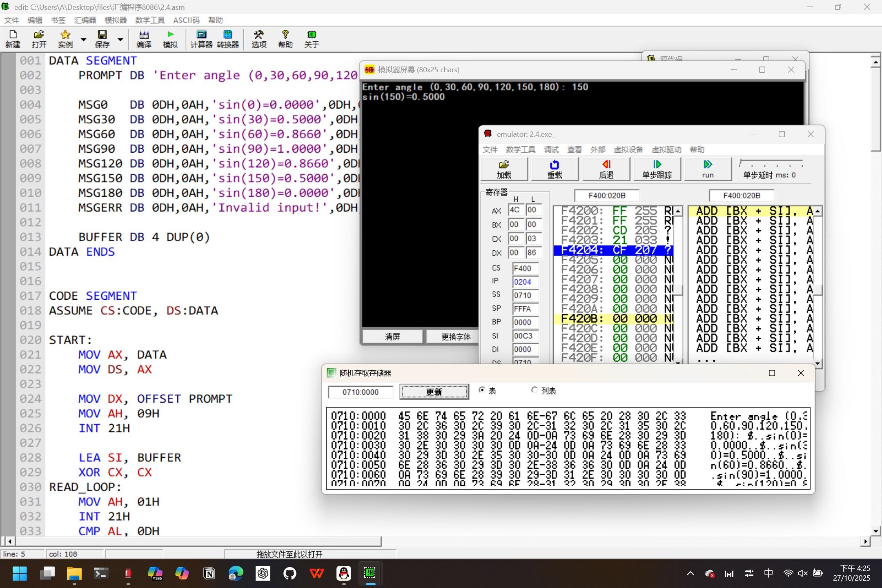Click the 编译 compile toolbar icon
This screenshot has height=588, width=882.
[144, 39]
